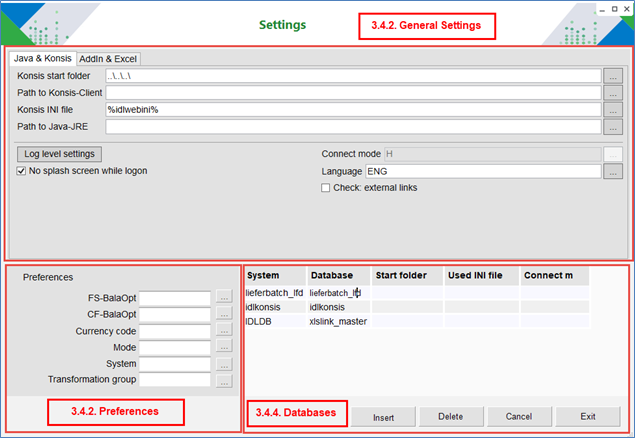Browse for the Path to Java-JRE
Image resolution: width=635 pixels, height=438 pixels.
pyautogui.click(x=613, y=127)
